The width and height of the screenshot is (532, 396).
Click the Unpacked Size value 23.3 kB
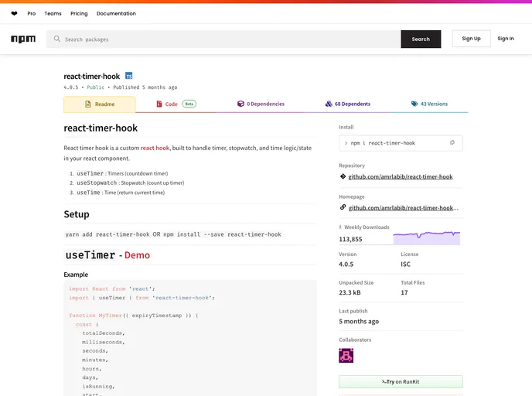tap(350, 292)
